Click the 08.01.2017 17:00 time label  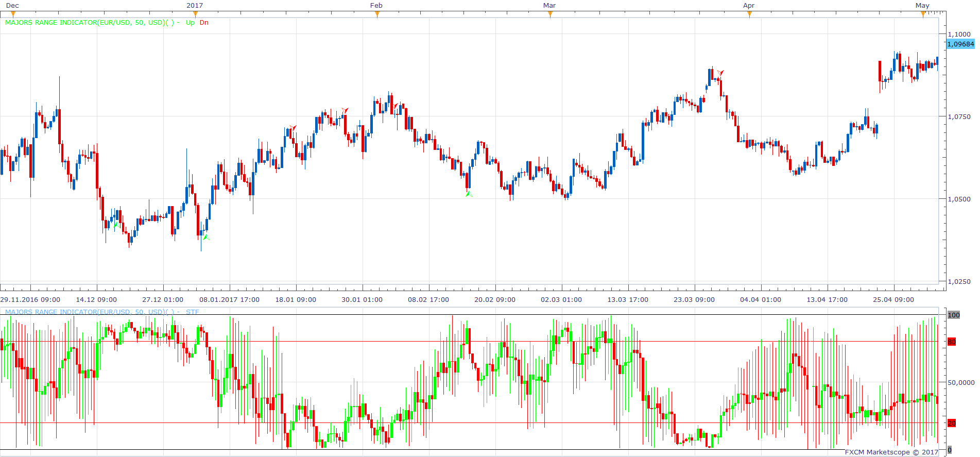point(229,299)
